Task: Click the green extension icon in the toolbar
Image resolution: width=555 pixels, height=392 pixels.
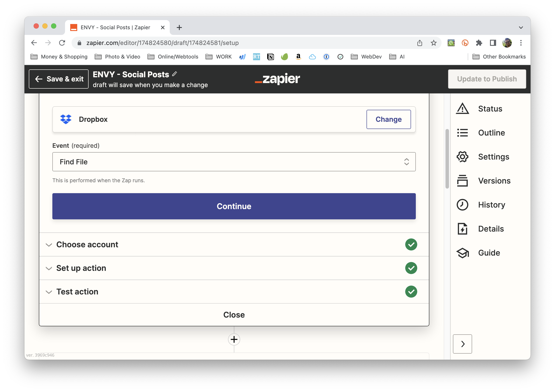Action: [451, 43]
